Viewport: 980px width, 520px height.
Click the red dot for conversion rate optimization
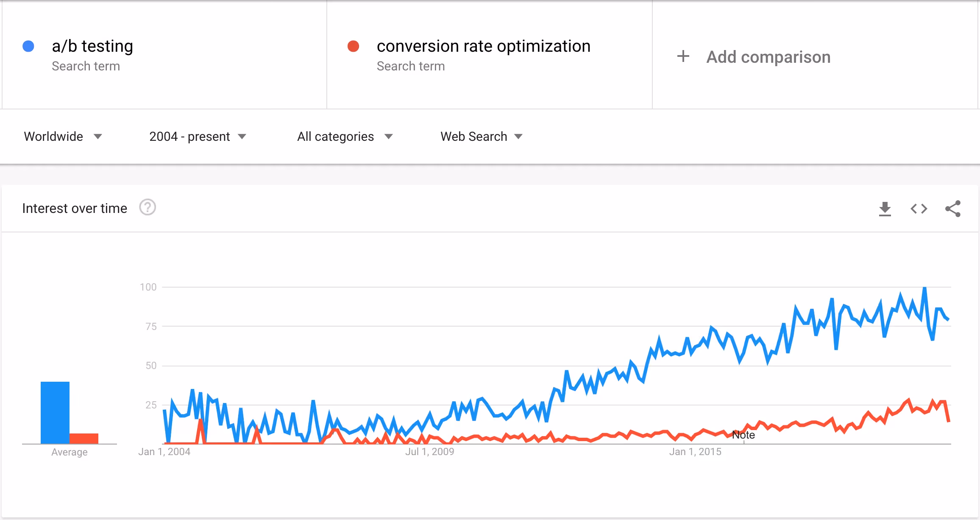tap(354, 46)
